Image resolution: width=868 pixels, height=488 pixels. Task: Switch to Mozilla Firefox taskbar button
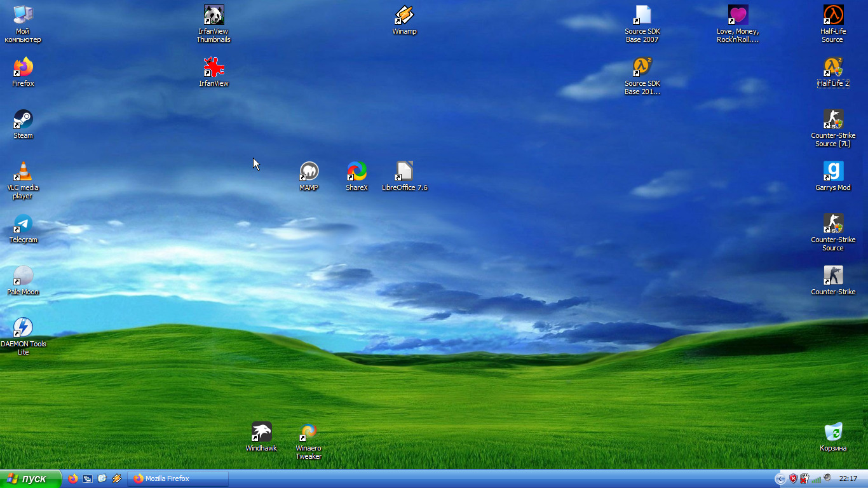[x=178, y=479]
